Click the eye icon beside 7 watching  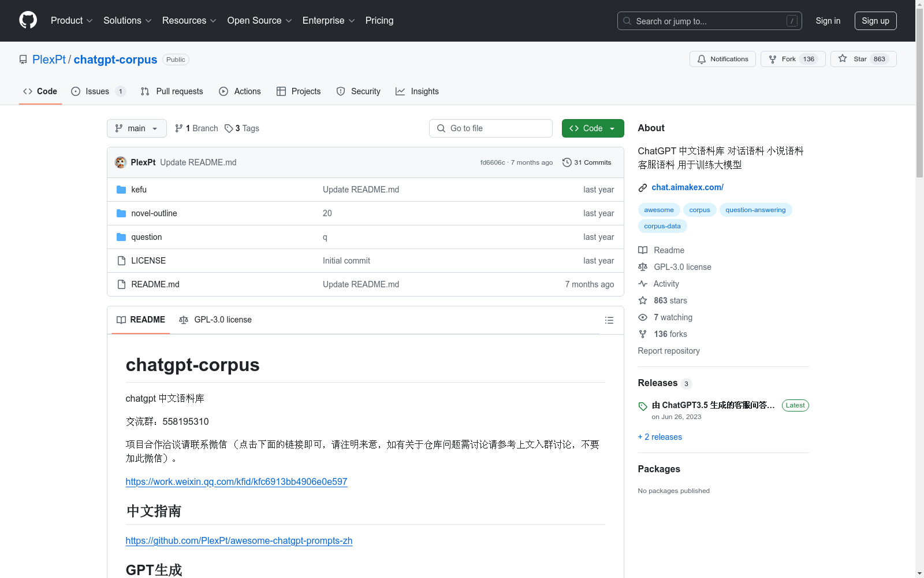click(x=643, y=317)
